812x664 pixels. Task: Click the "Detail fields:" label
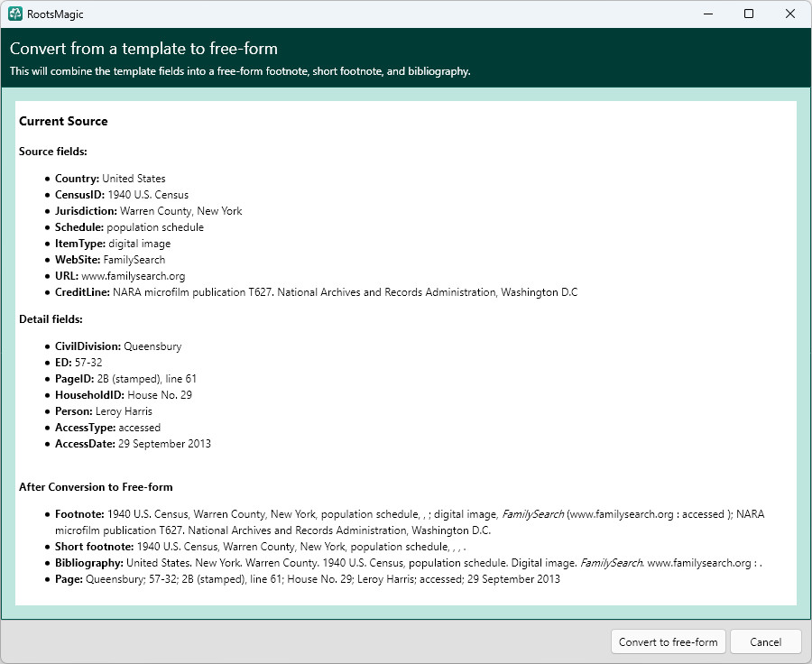click(51, 319)
